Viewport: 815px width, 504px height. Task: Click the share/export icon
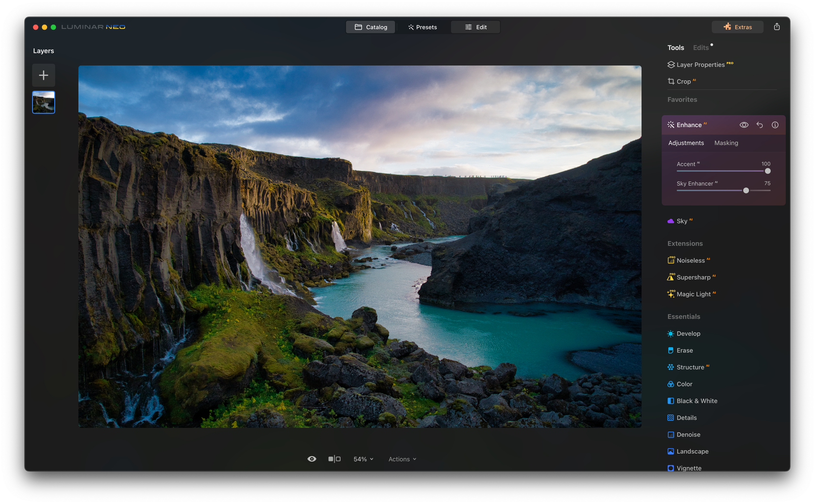coord(777,27)
